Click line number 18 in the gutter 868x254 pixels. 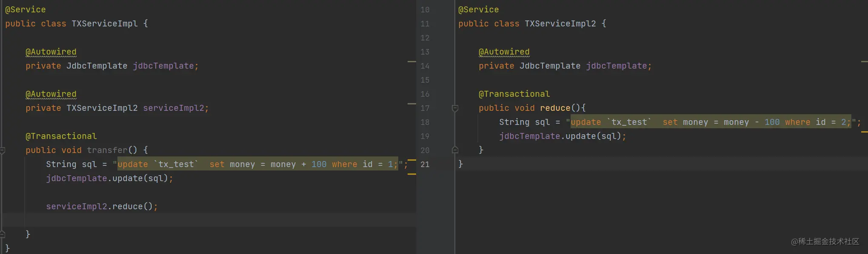425,122
